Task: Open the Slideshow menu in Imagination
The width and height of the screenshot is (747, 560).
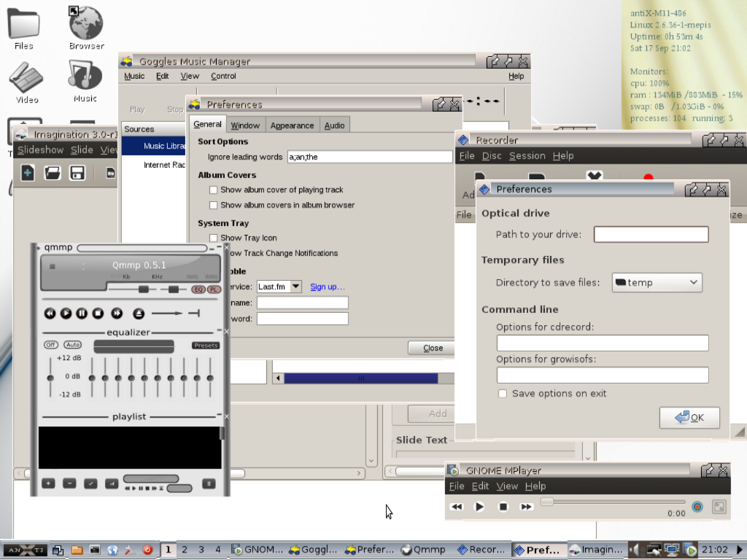Action: (41, 150)
